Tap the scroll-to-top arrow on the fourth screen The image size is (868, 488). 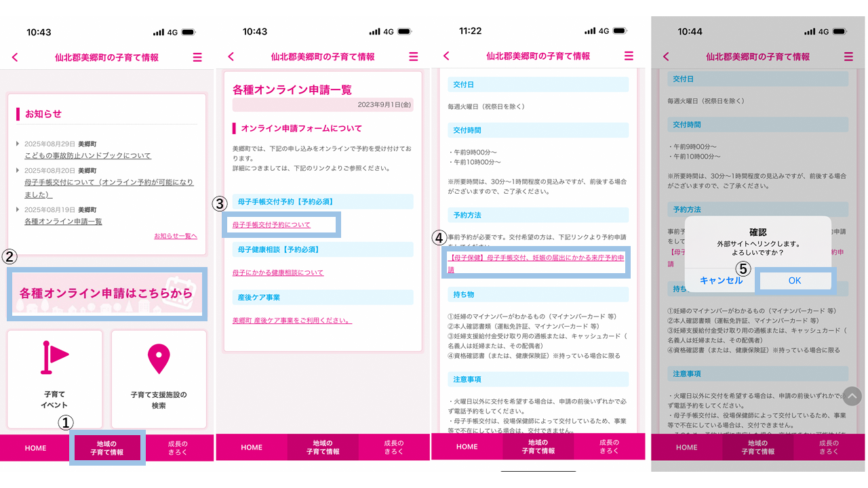[852, 395]
